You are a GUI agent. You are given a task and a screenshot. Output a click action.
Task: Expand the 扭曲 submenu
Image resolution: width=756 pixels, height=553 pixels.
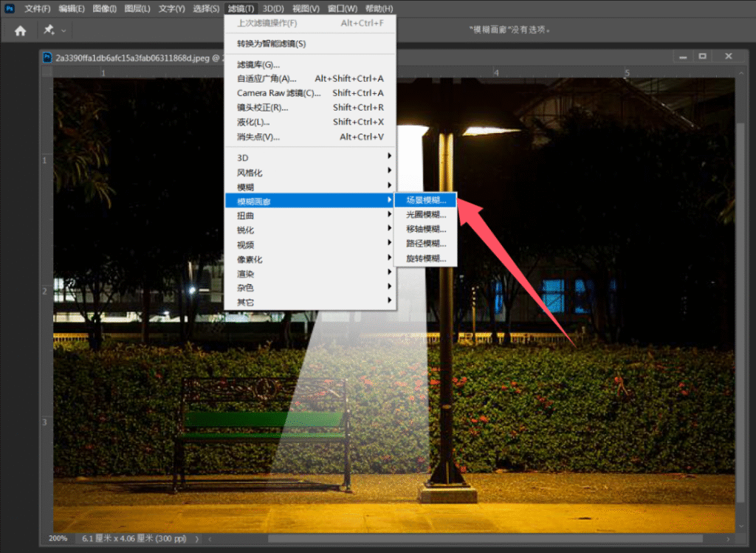pyautogui.click(x=311, y=216)
